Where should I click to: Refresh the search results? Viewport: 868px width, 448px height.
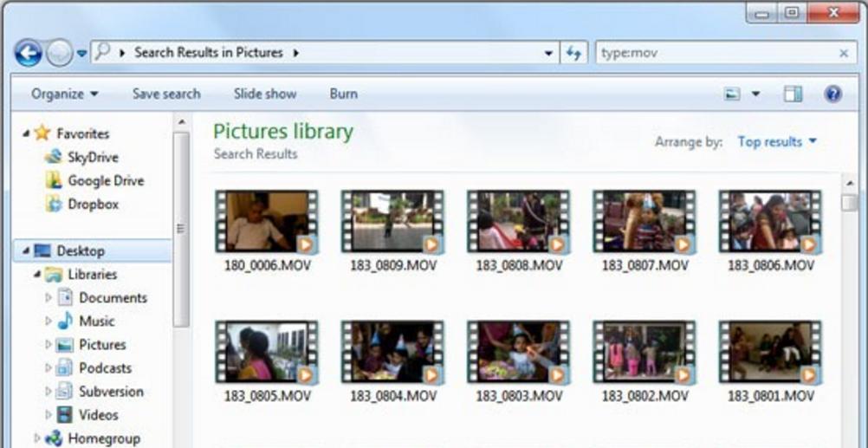click(573, 53)
